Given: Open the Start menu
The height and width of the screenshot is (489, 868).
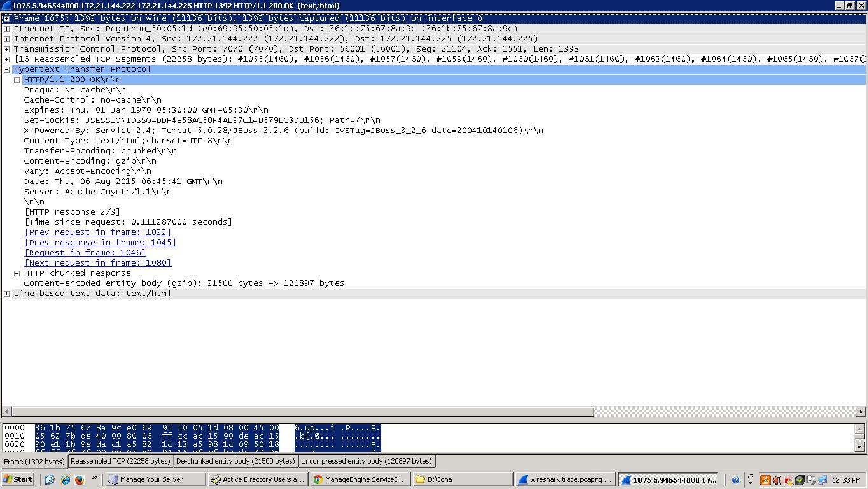Looking at the screenshot, I should point(18,479).
